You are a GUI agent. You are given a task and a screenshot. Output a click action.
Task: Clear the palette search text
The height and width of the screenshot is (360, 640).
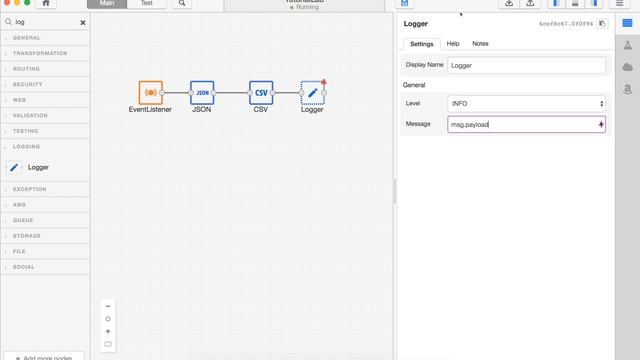point(83,22)
